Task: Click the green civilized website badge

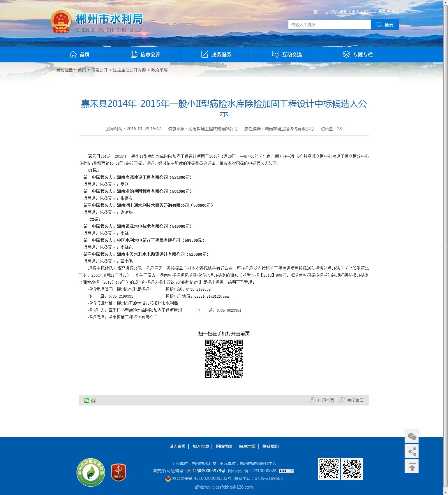Action: click(91, 473)
